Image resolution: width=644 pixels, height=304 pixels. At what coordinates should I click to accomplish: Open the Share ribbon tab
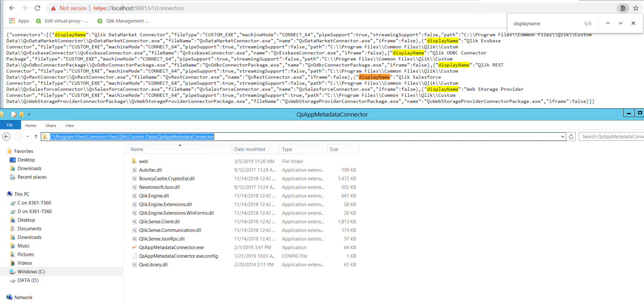click(50, 125)
